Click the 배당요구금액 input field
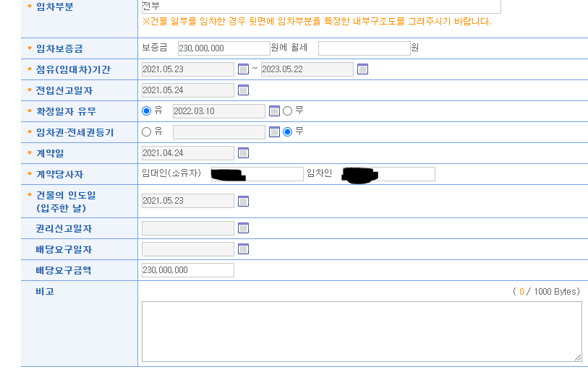Image resolution: width=588 pixels, height=372 pixels. (188, 270)
